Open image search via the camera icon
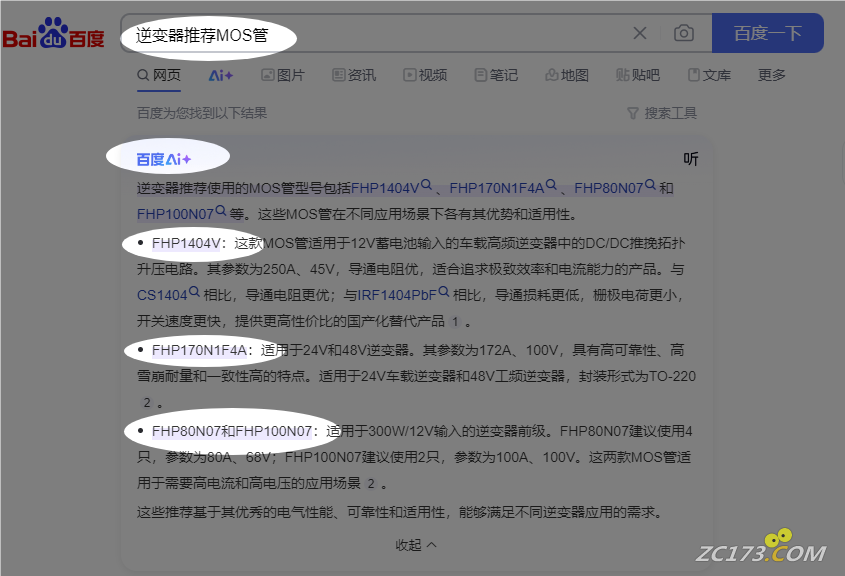The height and width of the screenshot is (576, 845). click(x=683, y=33)
